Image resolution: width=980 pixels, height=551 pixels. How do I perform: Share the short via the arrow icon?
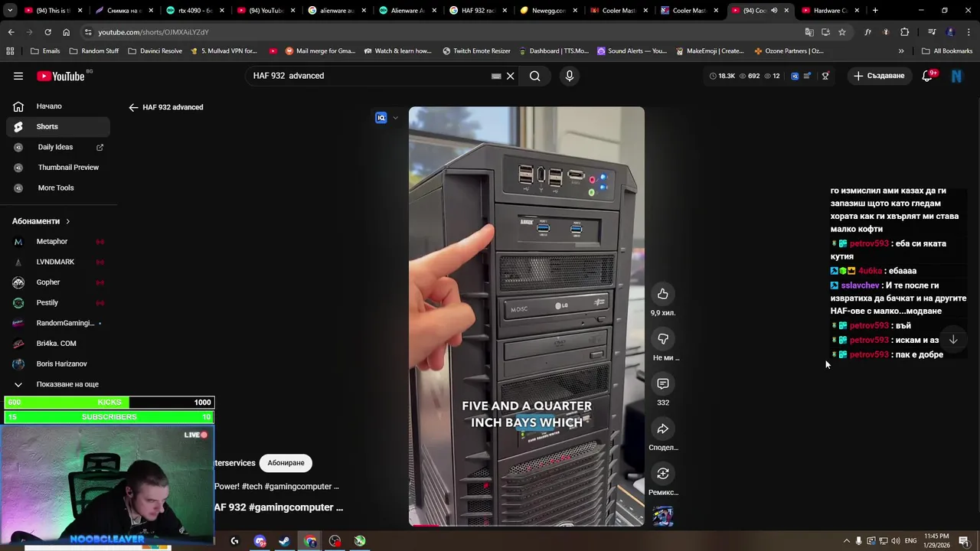tap(663, 429)
